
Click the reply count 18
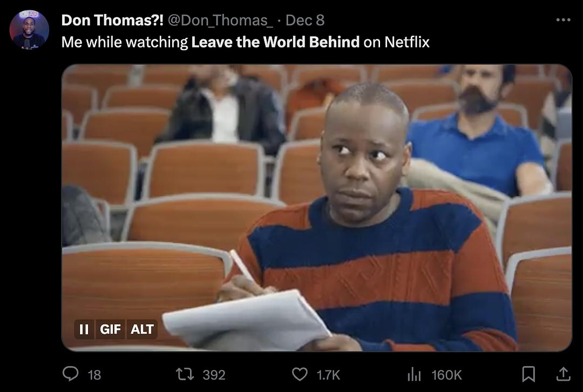tap(94, 375)
